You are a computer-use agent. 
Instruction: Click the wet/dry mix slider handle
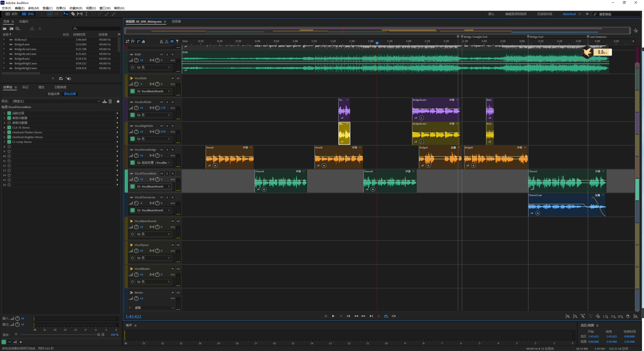(x=99, y=335)
